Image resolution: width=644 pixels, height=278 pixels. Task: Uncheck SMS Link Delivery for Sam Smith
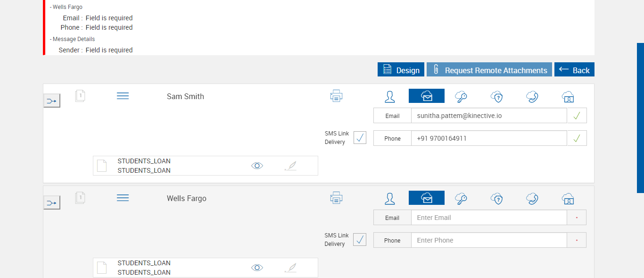pos(360,138)
